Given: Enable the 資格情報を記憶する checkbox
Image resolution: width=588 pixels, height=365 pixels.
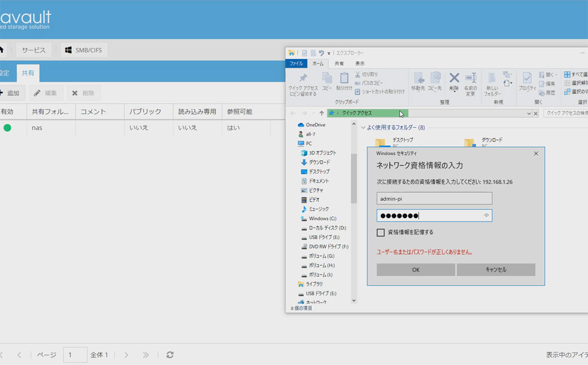Looking at the screenshot, I should (381, 232).
